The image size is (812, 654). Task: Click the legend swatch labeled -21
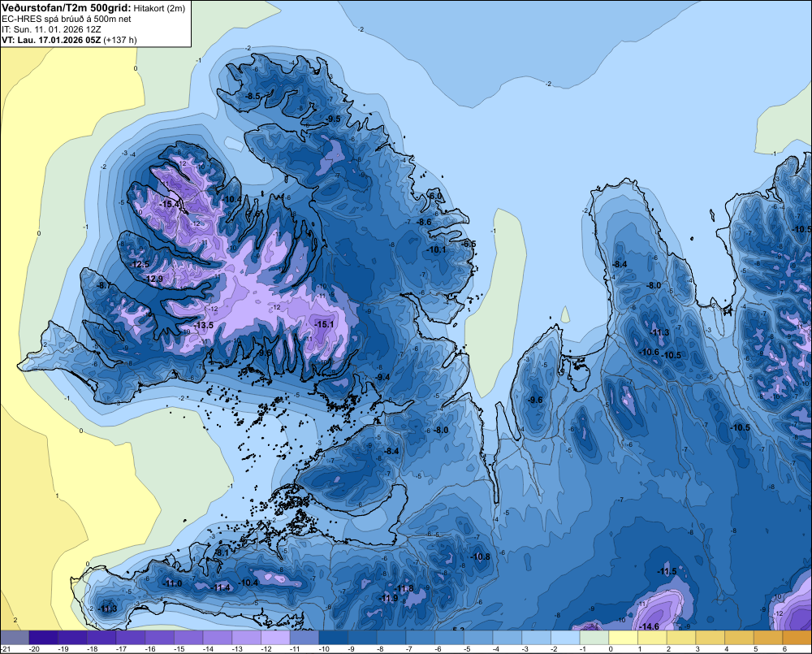click(15, 638)
